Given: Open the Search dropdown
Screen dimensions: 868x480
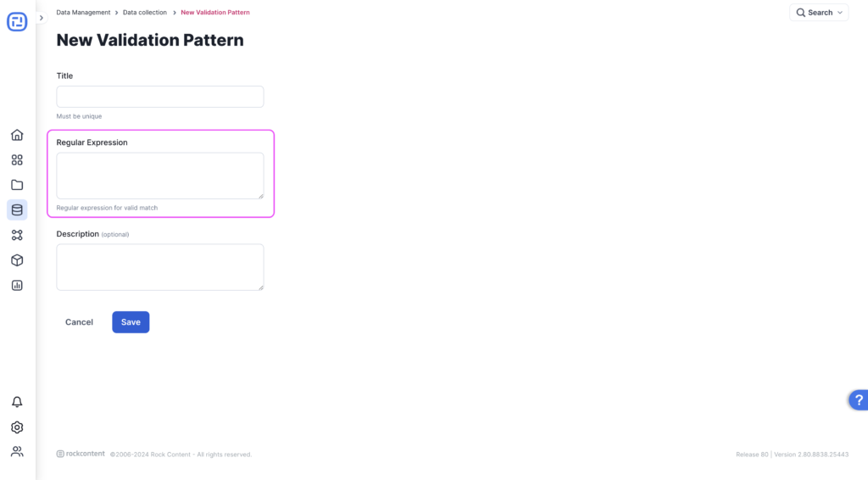Looking at the screenshot, I should pyautogui.click(x=819, y=12).
